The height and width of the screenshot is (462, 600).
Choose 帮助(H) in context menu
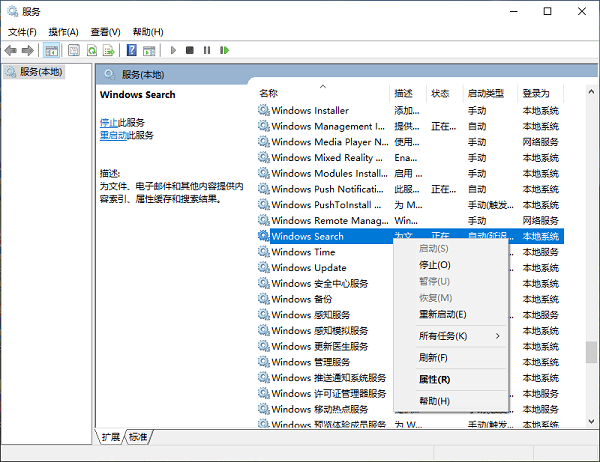[451, 401]
